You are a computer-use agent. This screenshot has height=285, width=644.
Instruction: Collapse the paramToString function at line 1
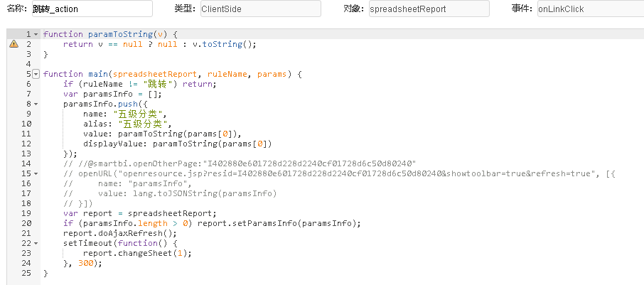point(36,34)
